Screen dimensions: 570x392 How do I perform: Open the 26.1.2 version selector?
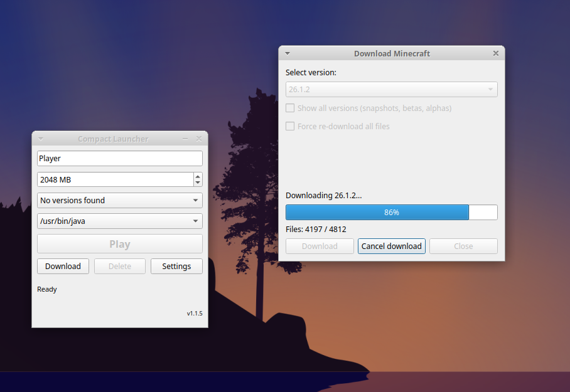coord(392,89)
